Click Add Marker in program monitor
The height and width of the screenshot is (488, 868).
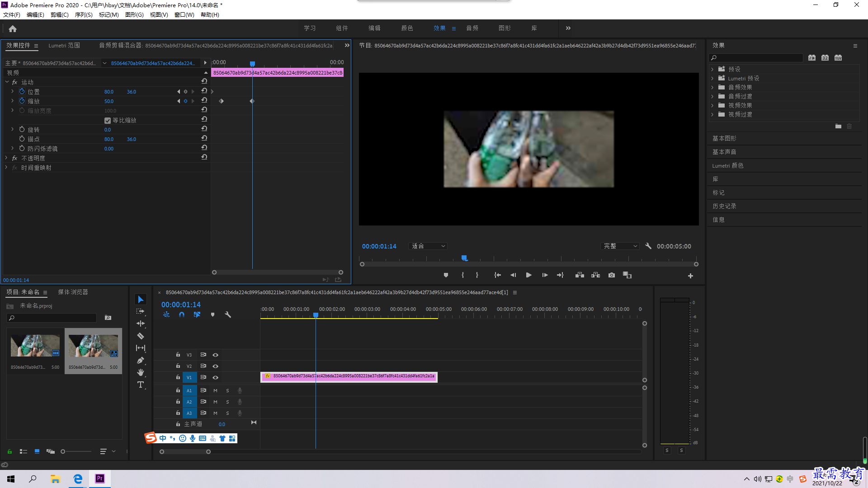446,275
